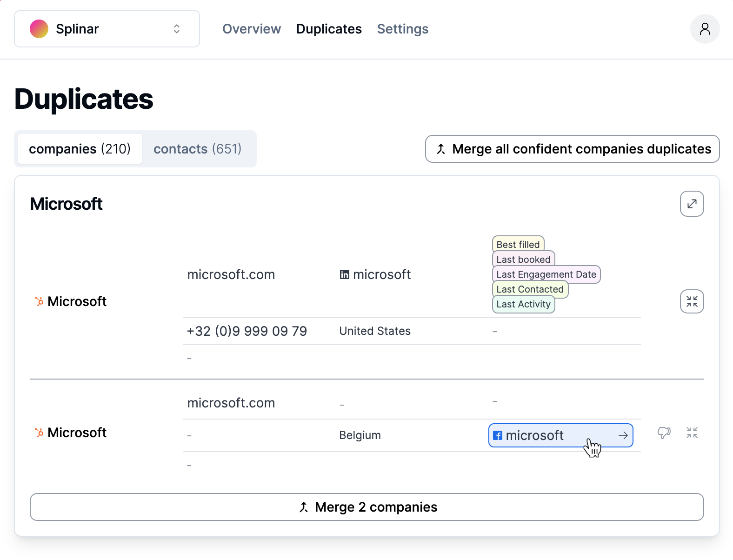
Task: Open the first microsoft.com domain
Action: (231, 275)
